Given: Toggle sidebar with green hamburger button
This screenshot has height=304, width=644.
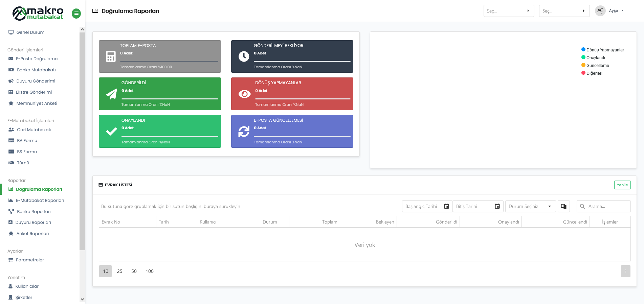Looking at the screenshot, I should point(76,14).
